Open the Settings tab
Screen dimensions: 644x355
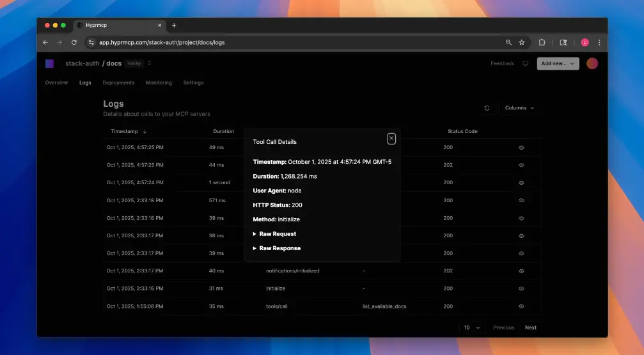[193, 83]
